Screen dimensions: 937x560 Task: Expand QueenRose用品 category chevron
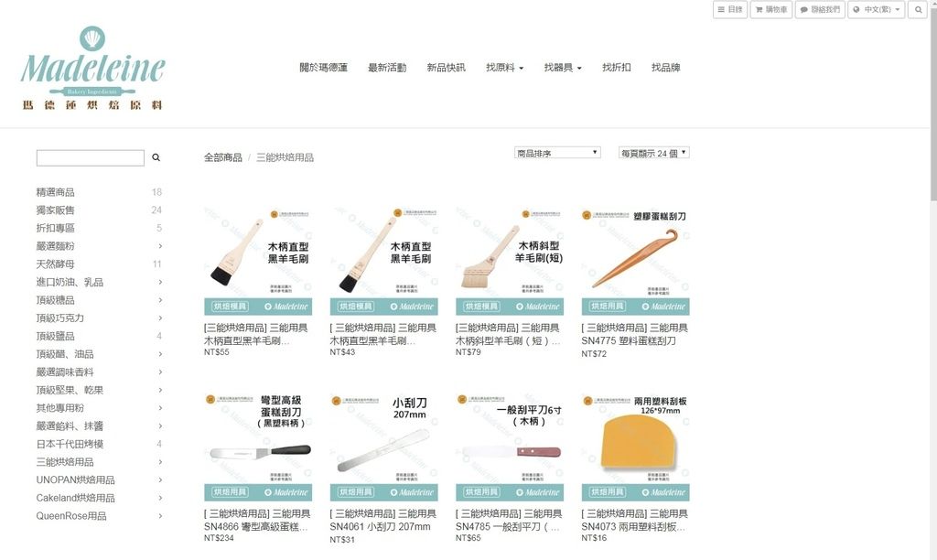[159, 515]
